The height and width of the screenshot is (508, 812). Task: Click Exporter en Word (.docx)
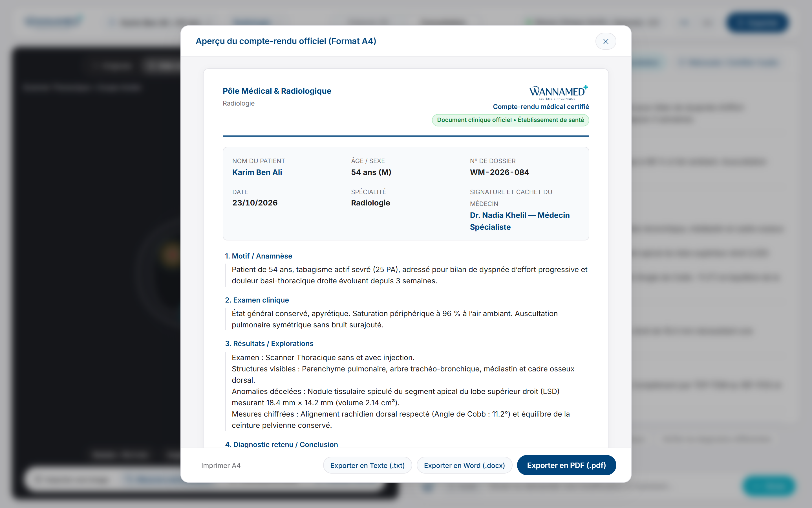pos(464,465)
